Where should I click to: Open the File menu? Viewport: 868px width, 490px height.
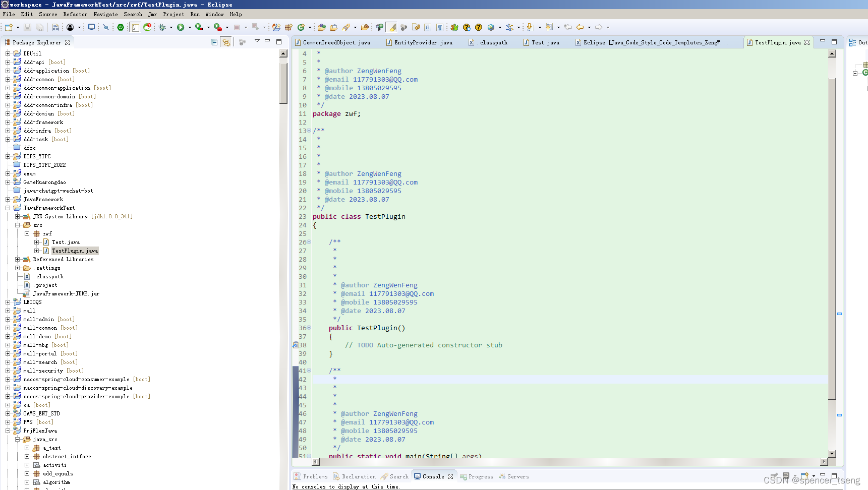click(9, 14)
